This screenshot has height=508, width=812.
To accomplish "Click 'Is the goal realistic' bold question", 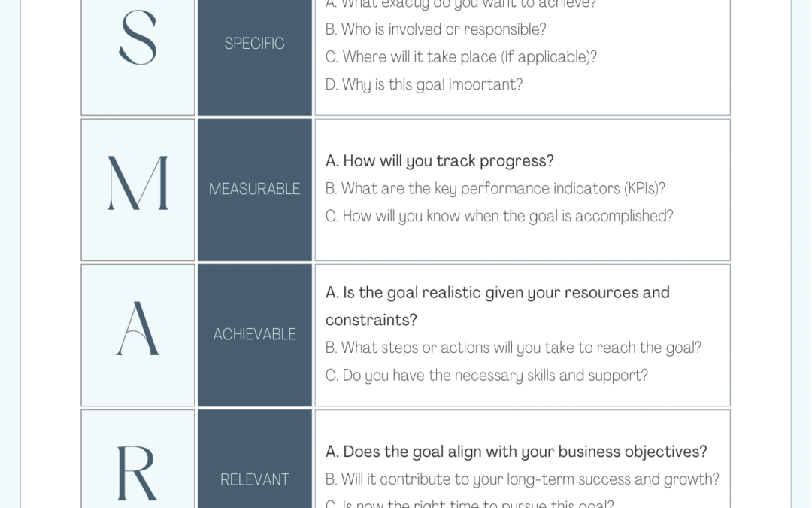I will tap(497, 292).
